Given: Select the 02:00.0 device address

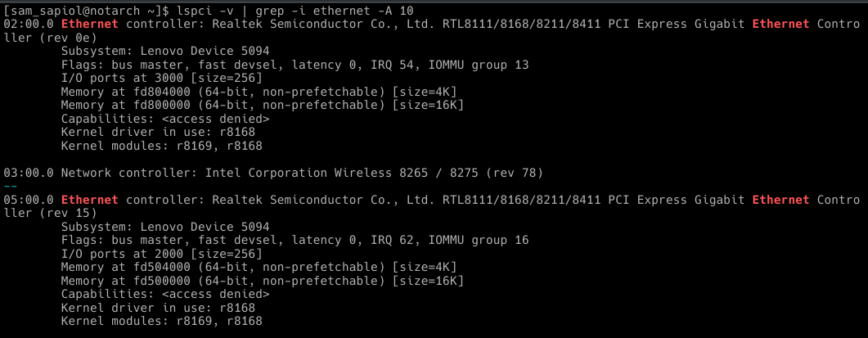Looking at the screenshot, I should [x=29, y=25].
